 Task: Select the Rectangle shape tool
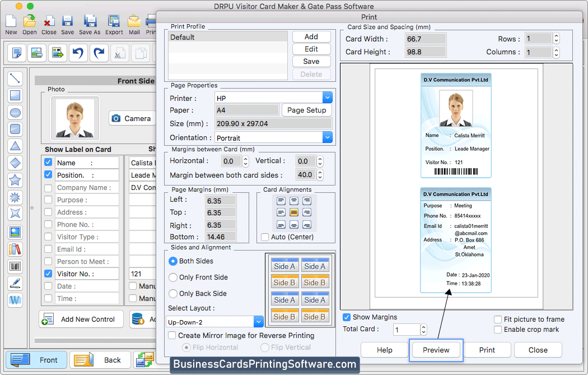15,95
